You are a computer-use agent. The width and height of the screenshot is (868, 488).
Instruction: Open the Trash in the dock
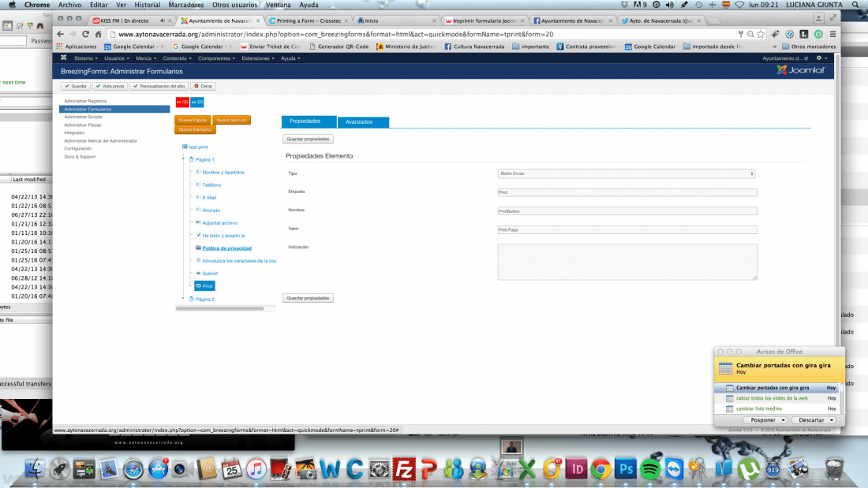(x=834, y=469)
